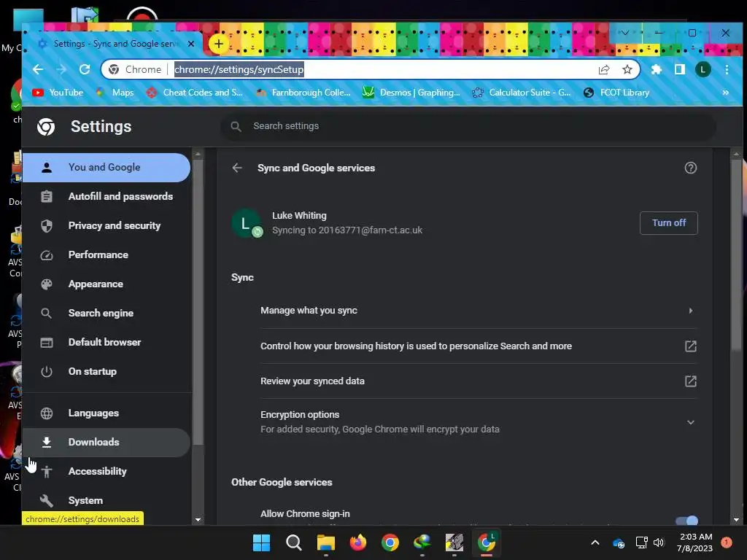Open Windows taskbar search
Image resolution: width=747 pixels, height=560 pixels.
coord(293,542)
